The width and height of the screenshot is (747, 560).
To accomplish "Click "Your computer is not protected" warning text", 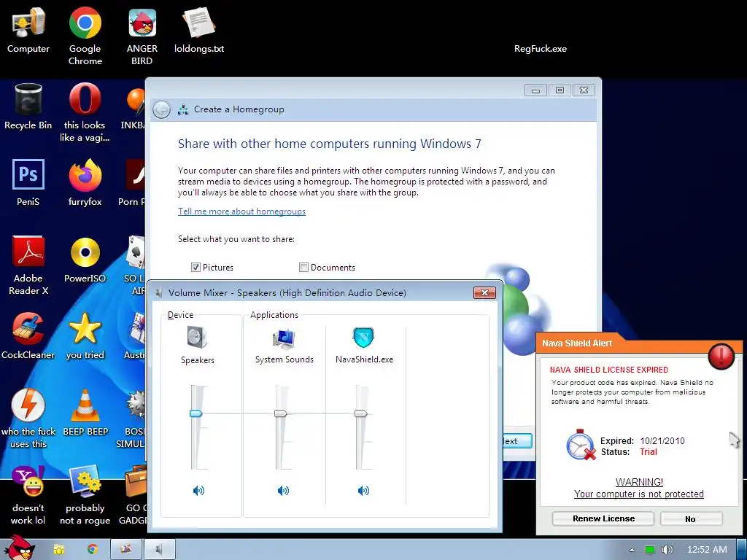I will (x=638, y=494).
